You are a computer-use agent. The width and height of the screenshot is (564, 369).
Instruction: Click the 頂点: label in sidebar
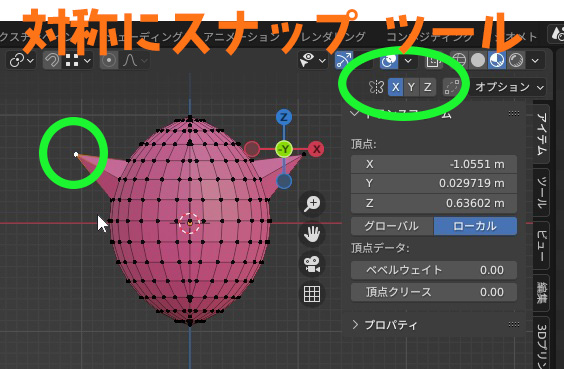pos(364,144)
